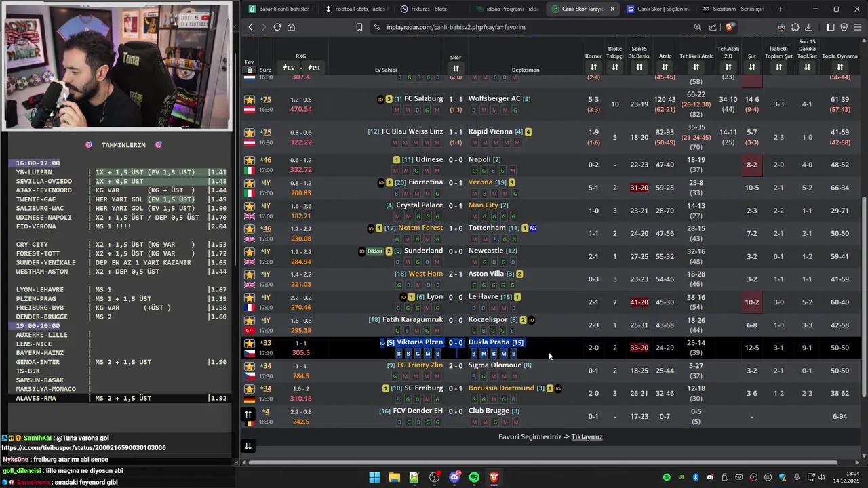Viewport: 868px width, 488px height.
Task: Open the volume control in the system tray
Action: [822, 477]
